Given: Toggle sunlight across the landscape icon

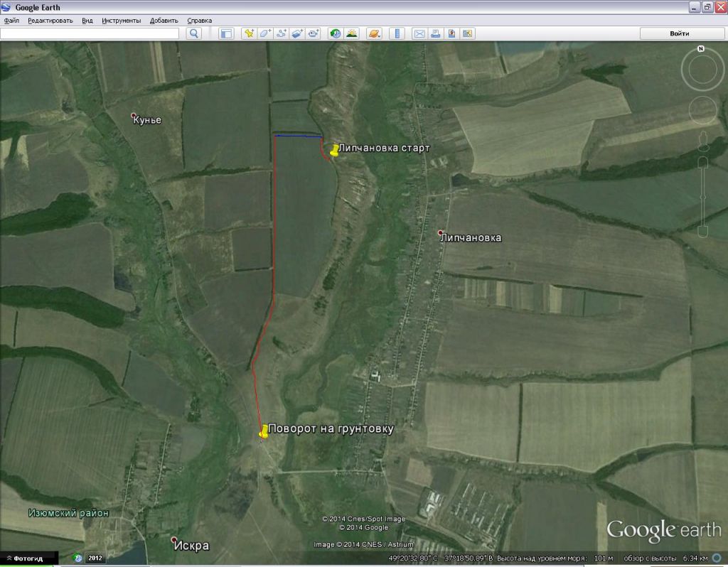Looking at the screenshot, I should click(x=352, y=33).
